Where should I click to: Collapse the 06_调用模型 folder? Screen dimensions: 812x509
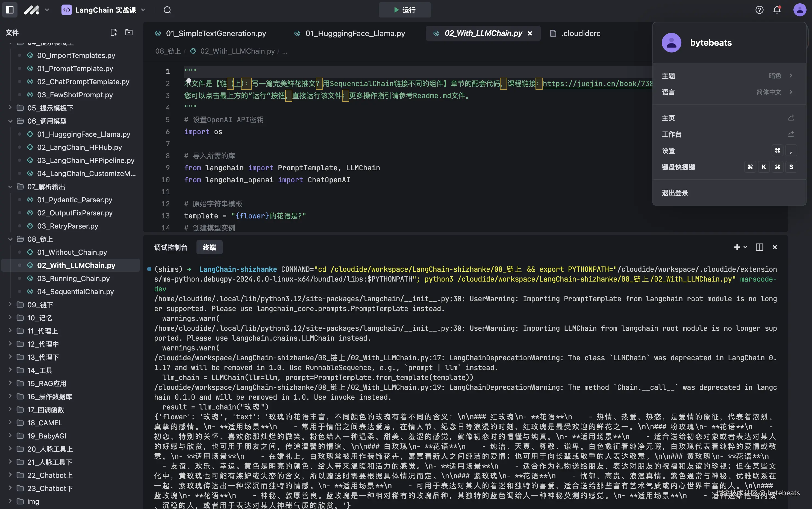click(x=71, y=121)
